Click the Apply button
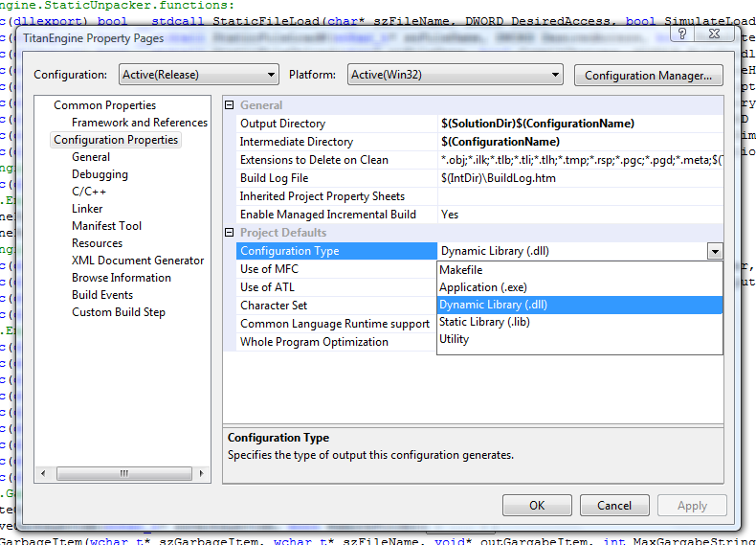This screenshot has width=756, height=545. click(692, 506)
